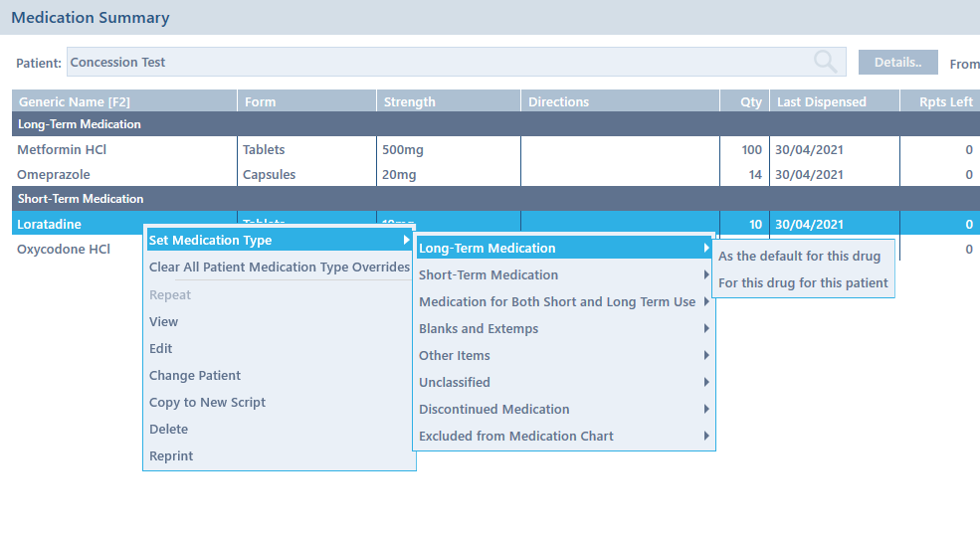Click the patient search magnifier icon
This screenshot has width=980, height=538.
(x=825, y=62)
